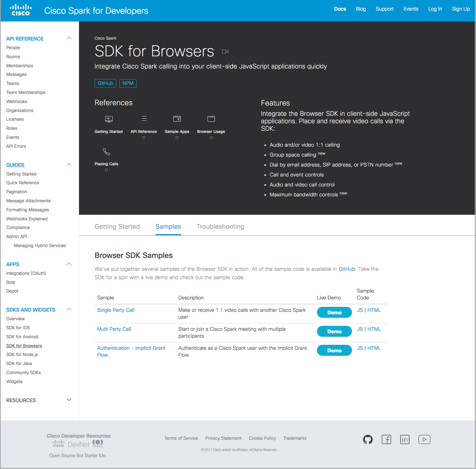Click the Sample Apps icon
This screenshot has width=476, height=469.
point(177,119)
